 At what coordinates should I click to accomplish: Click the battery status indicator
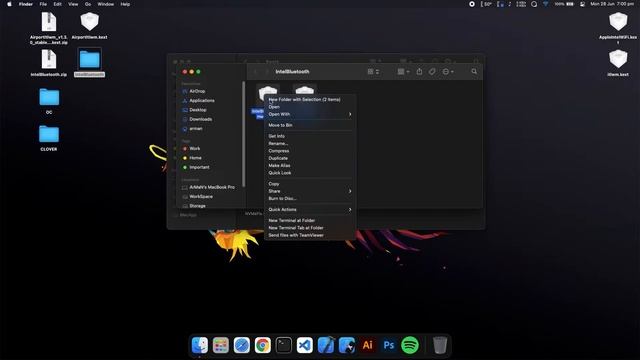[564, 4]
